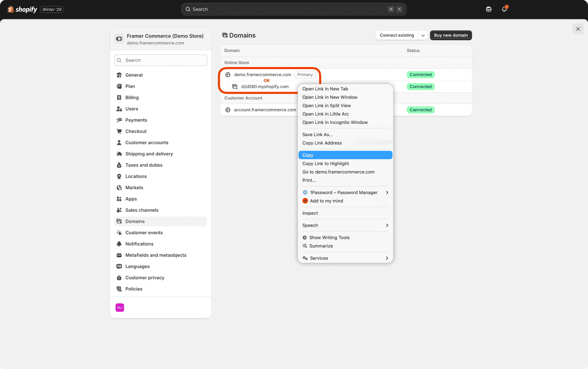This screenshot has width=588, height=369.
Task: Select Copy Link Address menu entry
Action: pyautogui.click(x=345, y=143)
